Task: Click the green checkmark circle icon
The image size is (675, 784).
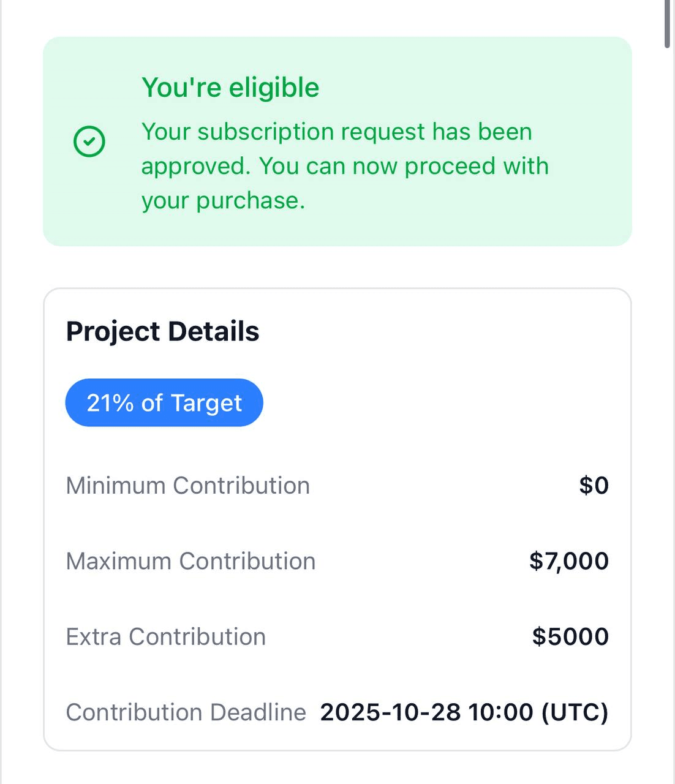Action: click(89, 141)
